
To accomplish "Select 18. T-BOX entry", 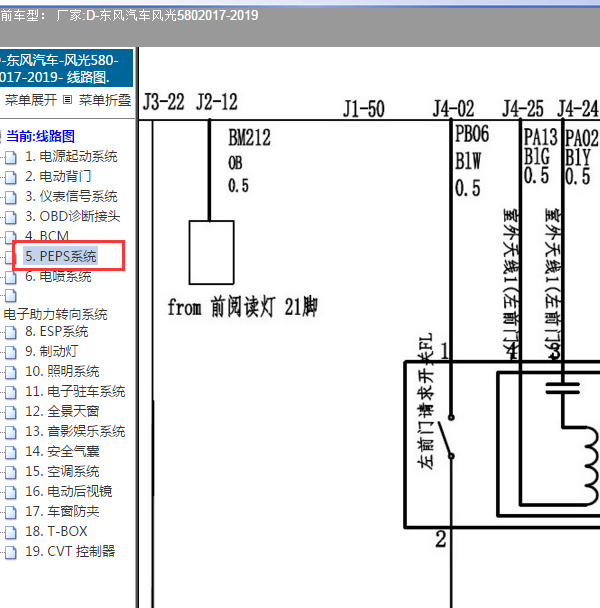I will [56, 531].
